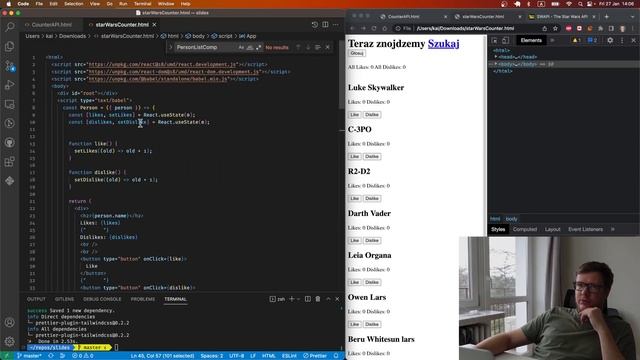Screen dimensions: 640x360
Task: Create a new terminal with plus icon
Action: (x=291, y=299)
